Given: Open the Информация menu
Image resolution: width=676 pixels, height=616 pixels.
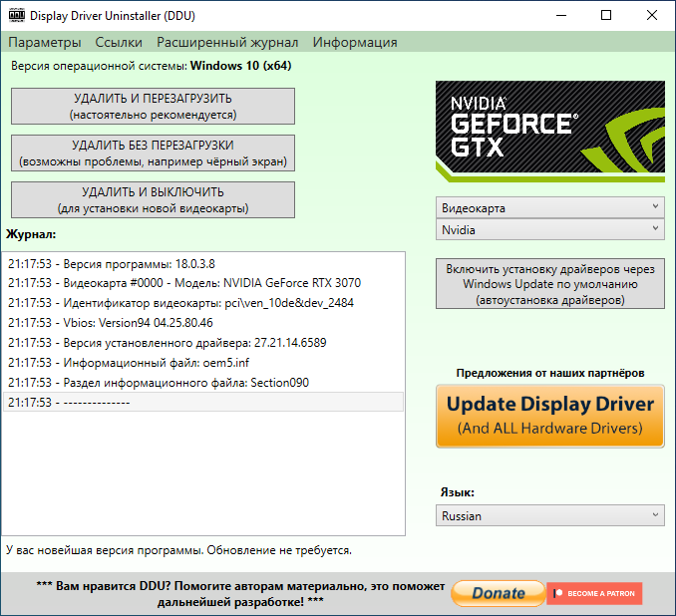Looking at the screenshot, I should click(355, 42).
